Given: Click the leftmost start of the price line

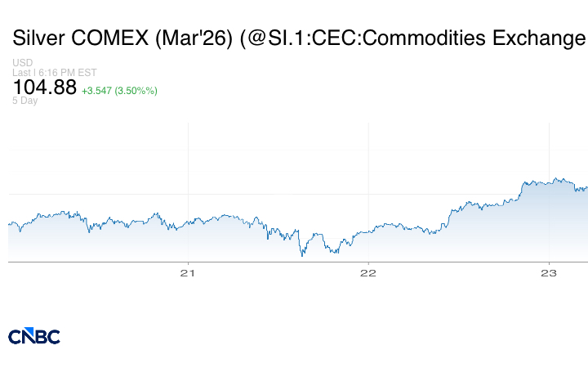Looking at the screenshot, I should 9,223.
